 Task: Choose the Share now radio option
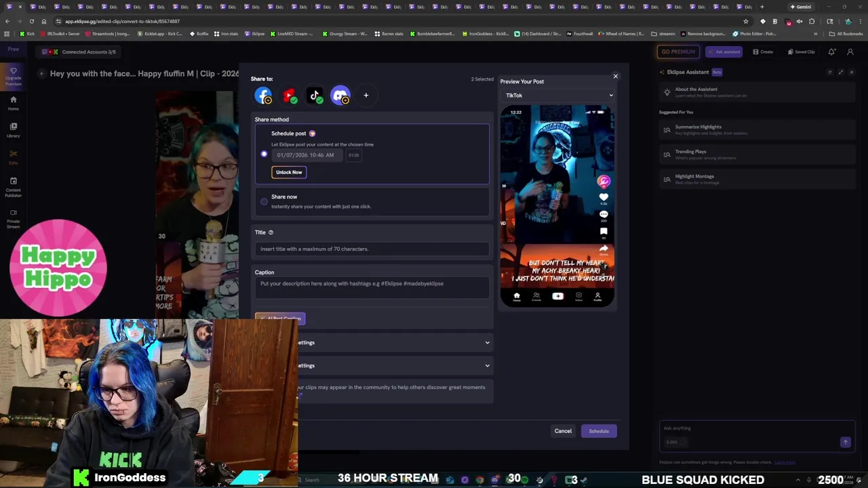pos(264,201)
